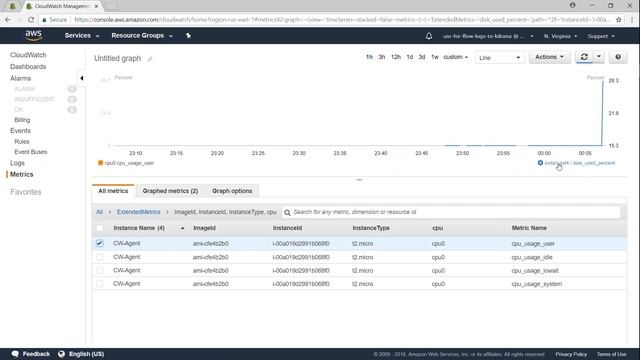Open the Actions dropdown

[549, 57]
